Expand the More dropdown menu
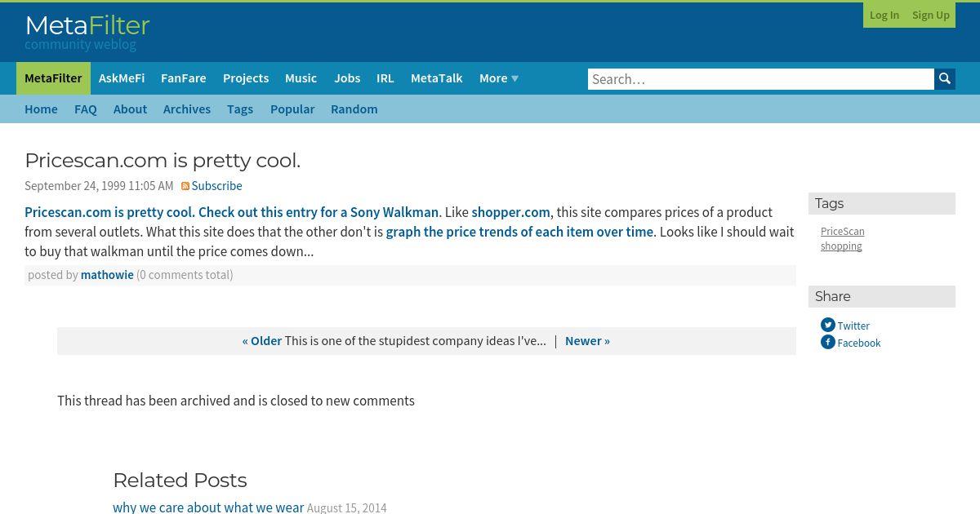Image resolution: width=980 pixels, height=514 pixels. pos(498,78)
